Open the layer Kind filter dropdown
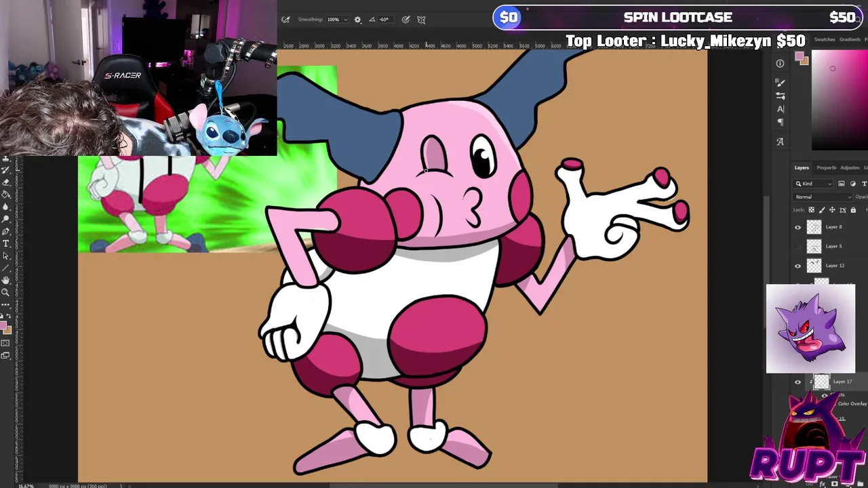 pyautogui.click(x=812, y=184)
